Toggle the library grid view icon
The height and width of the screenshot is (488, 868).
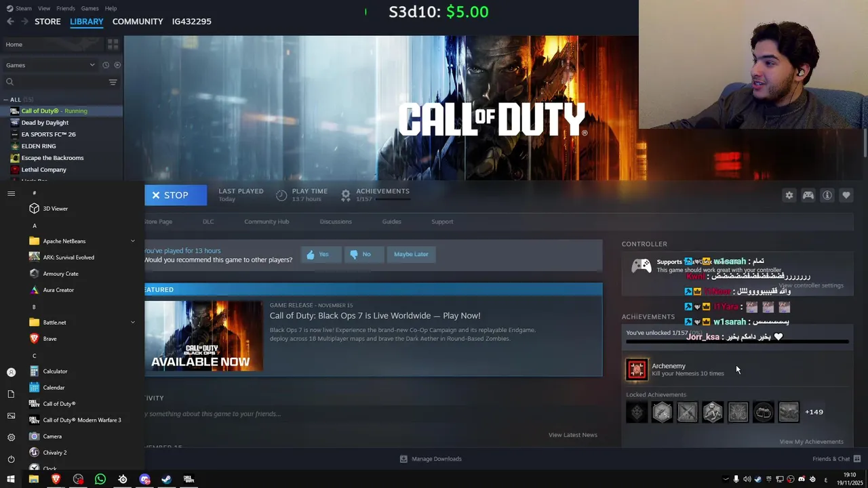pos(113,44)
